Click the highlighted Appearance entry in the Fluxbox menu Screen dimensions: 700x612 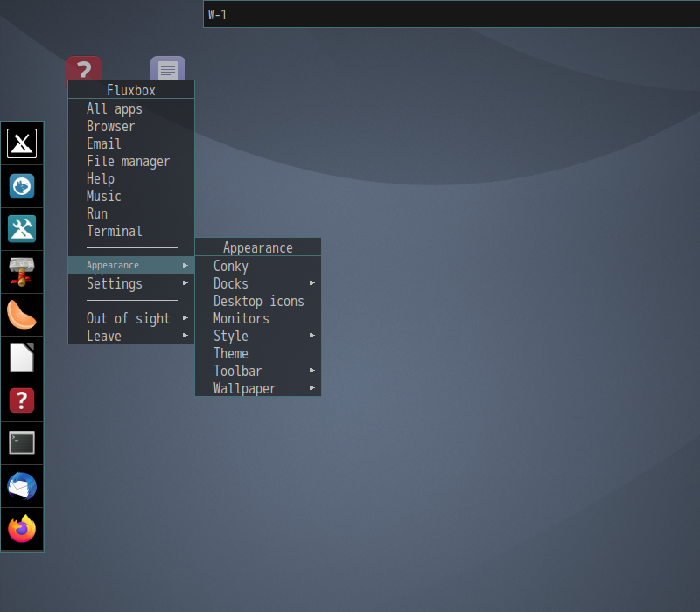pos(131,265)
